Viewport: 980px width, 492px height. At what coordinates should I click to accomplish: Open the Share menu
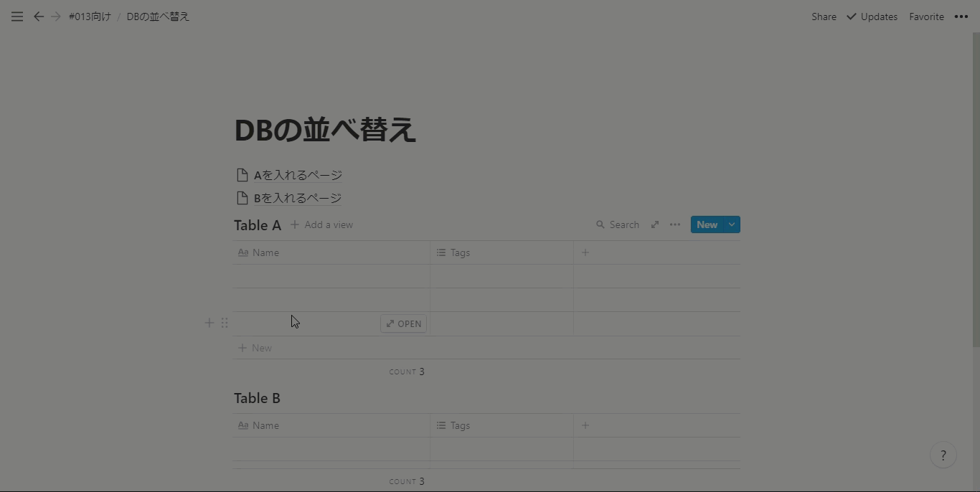(824, 16)
